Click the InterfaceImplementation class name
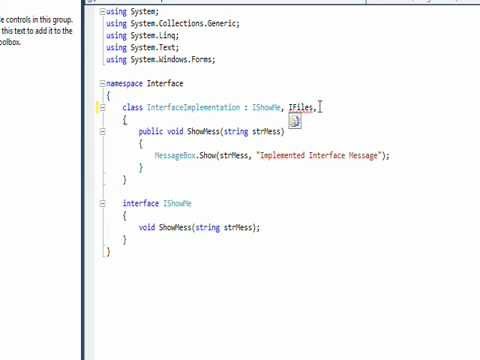 point(193,107)
